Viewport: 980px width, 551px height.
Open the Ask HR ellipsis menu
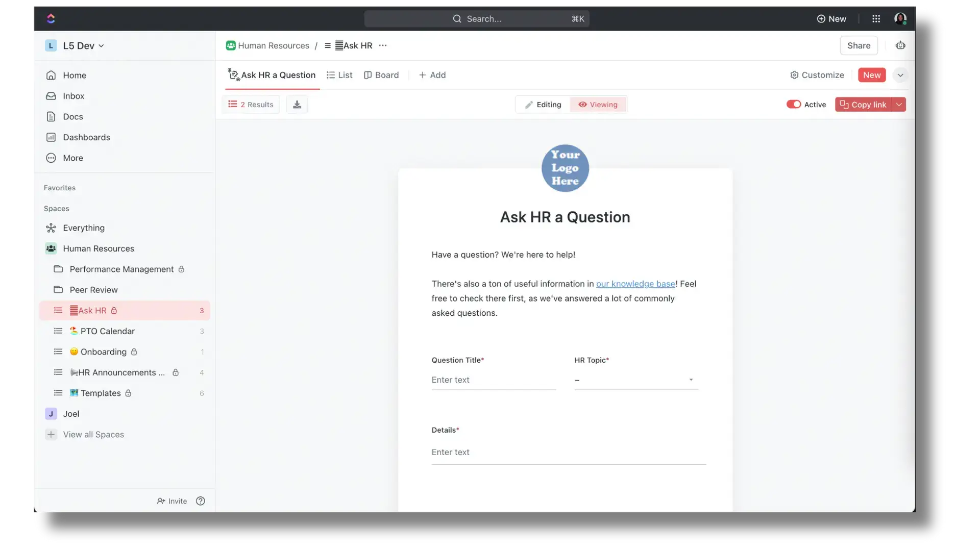pos(383,45)
